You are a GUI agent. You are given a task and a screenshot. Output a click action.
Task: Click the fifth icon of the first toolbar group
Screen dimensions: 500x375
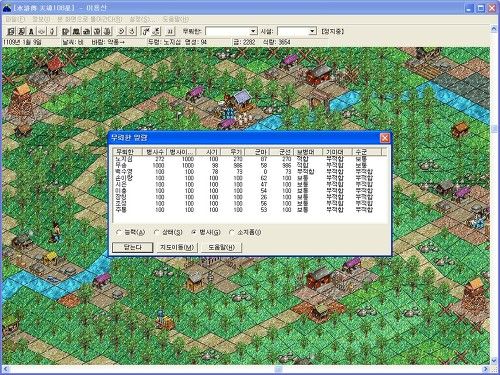52,31
